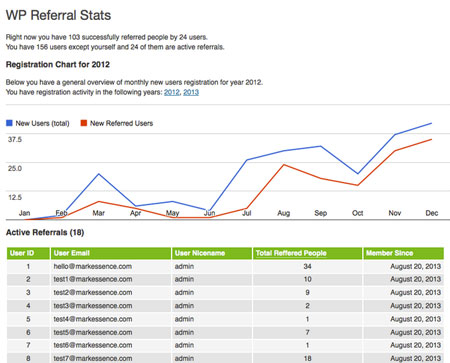Sort by Member Since column header
This screenshot has width=450, height=363.
[403, 253]
